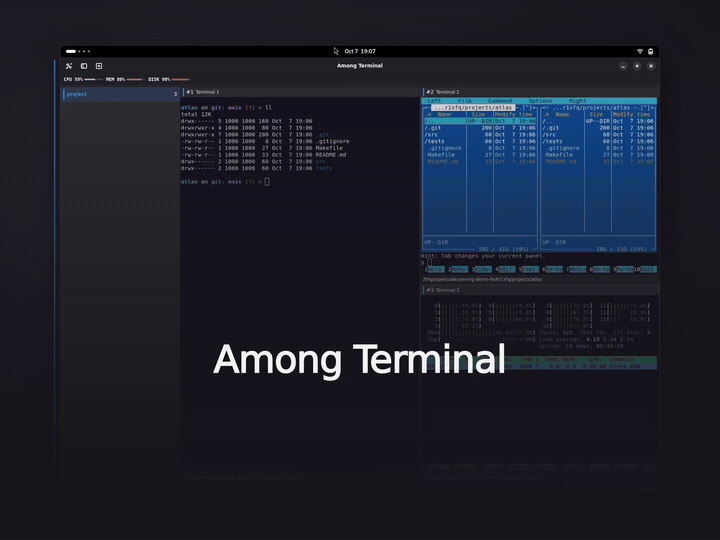
Task: Click '.gitignore' in Terminal 1 ll output
Action: pyautogui.click(x=332, y=141)
